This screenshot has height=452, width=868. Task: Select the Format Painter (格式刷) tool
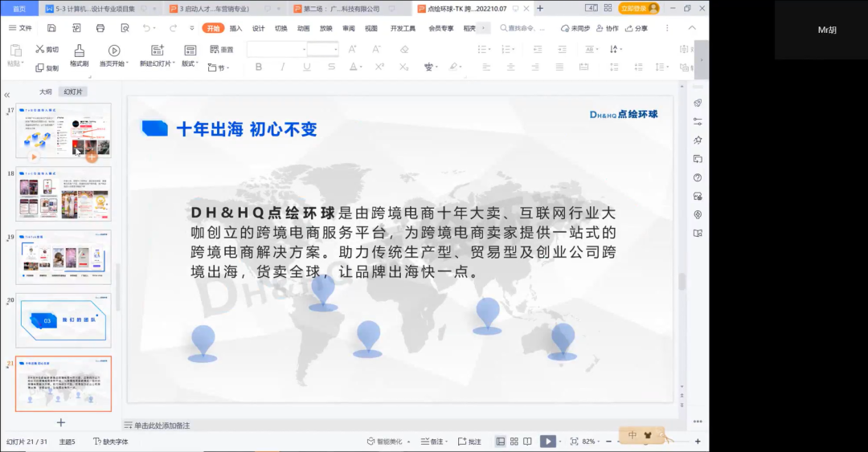tap(79, 56)
